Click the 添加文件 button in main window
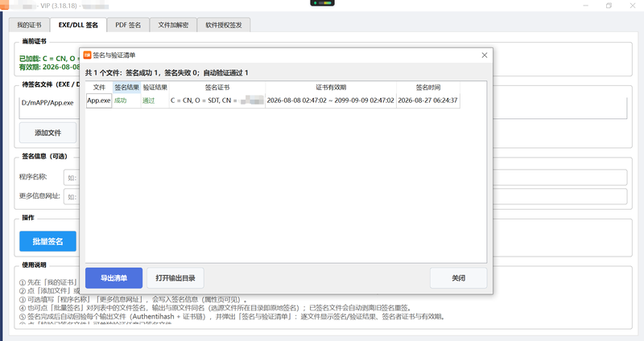 point(48,133)
